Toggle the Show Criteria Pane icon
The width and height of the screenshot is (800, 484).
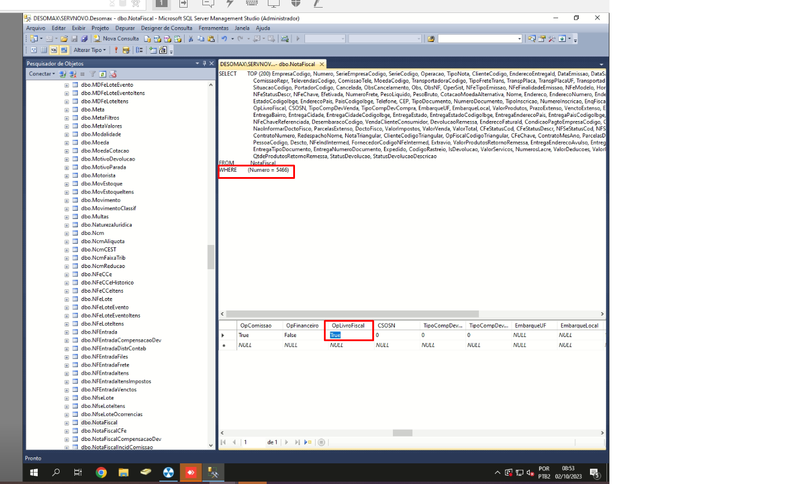pos(43,50)
